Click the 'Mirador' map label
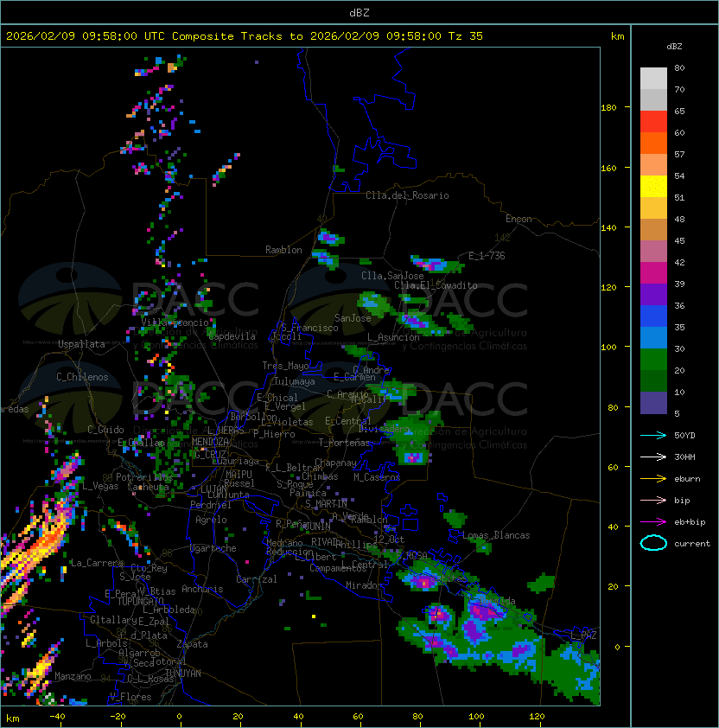The image size is (719, 728). pyautogui.click(x=364, y=585)
